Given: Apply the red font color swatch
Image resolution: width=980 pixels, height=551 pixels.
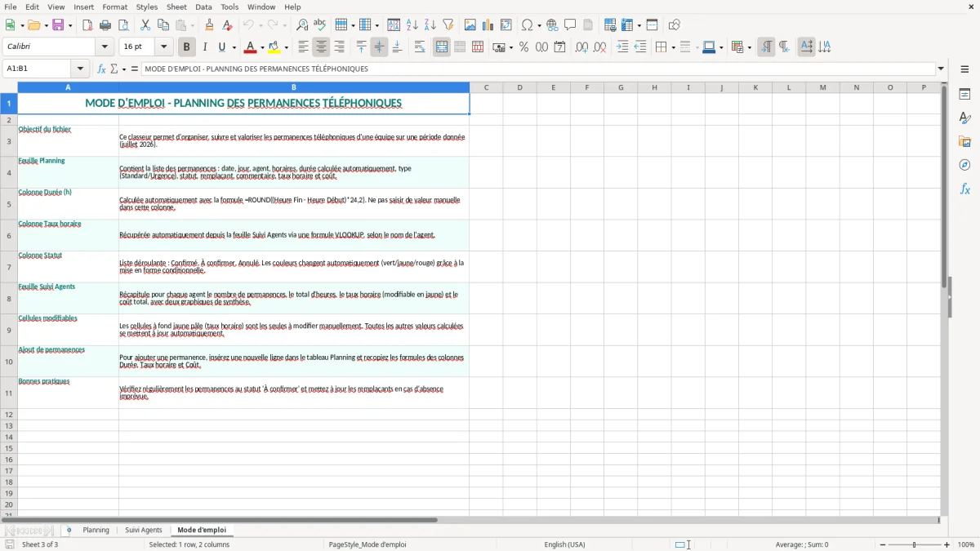Looking at the screenshot, I should tap(250, 47).
